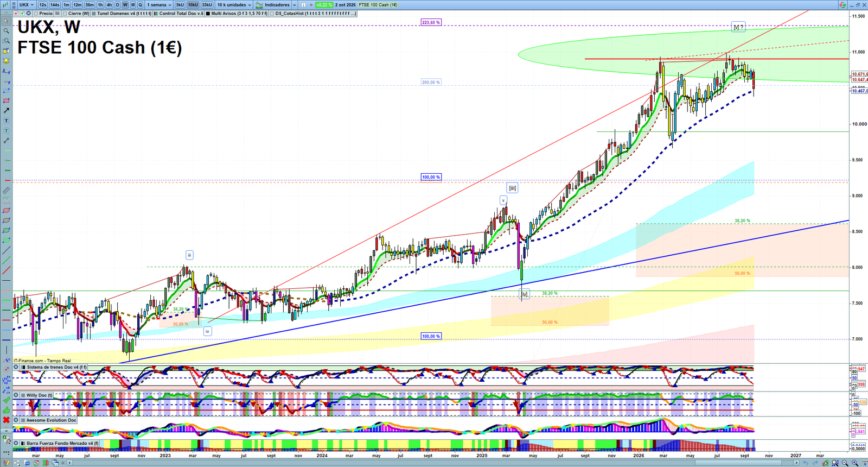Click the green thumbs-up icon
The width and height of the screenshot is (868, 467).
(7, 410)
